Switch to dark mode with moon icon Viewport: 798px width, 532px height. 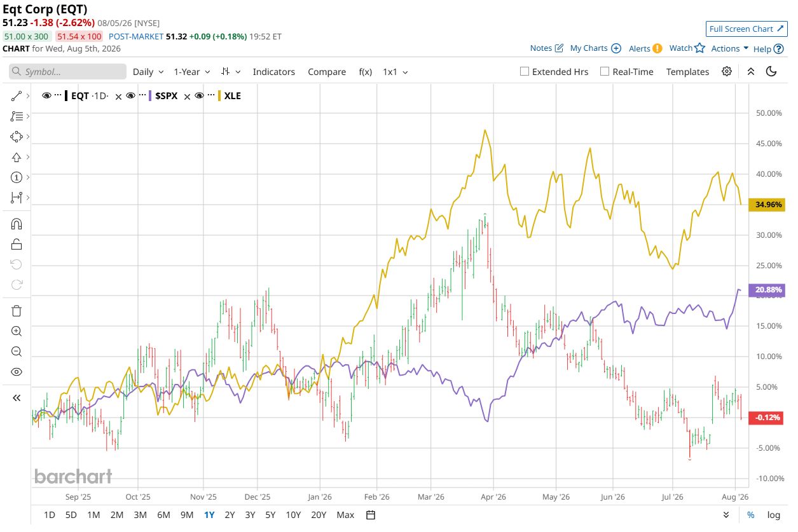[x=771, y=71]
